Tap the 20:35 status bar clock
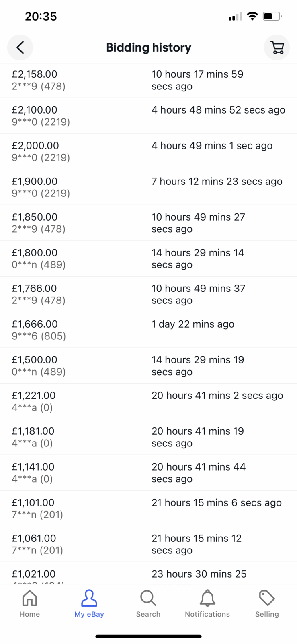This screenshot has width=297, height=644. [x=41, y=16]
